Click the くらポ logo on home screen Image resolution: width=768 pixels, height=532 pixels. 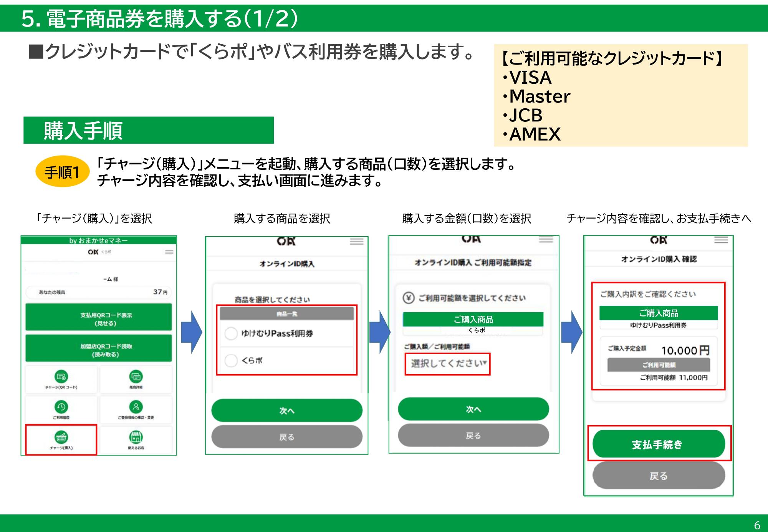[99, 252]
